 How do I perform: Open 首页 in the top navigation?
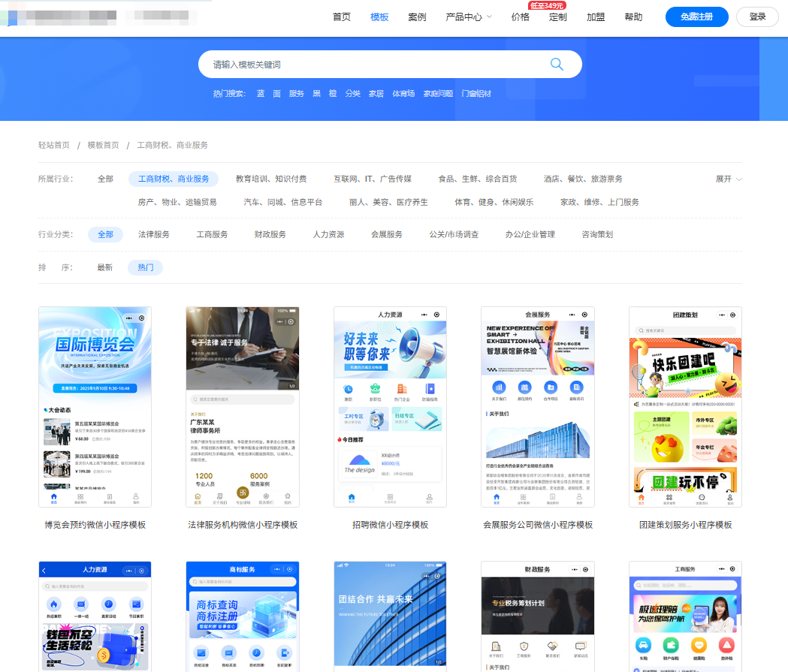(x=342, y=17)
